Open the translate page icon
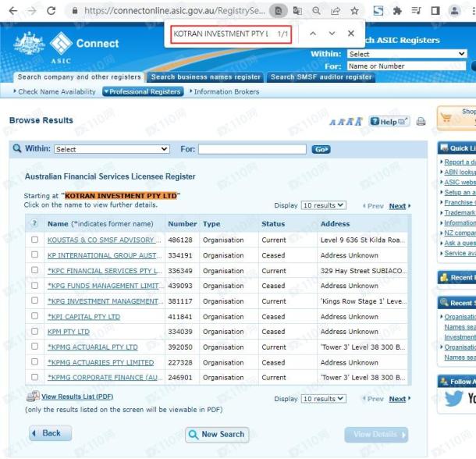The height and width of the screenshot is (459, 476). pyautogui.click(x=297, y=11)
